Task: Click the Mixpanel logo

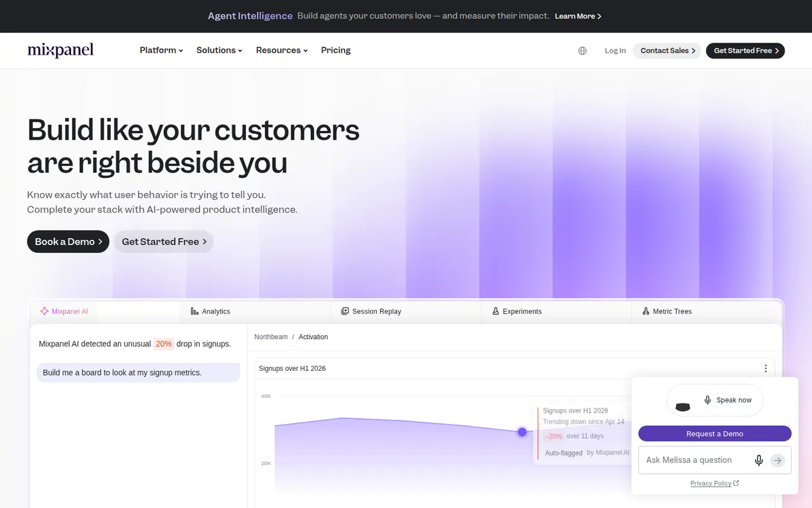Action: (x=61, y=50)
